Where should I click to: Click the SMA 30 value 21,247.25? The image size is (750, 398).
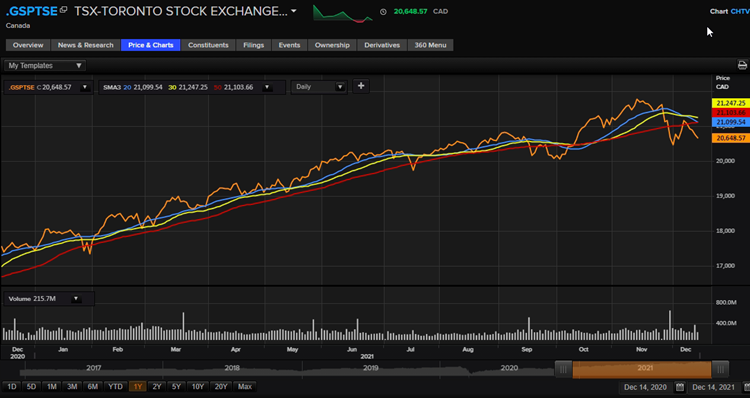pos(193,87)
